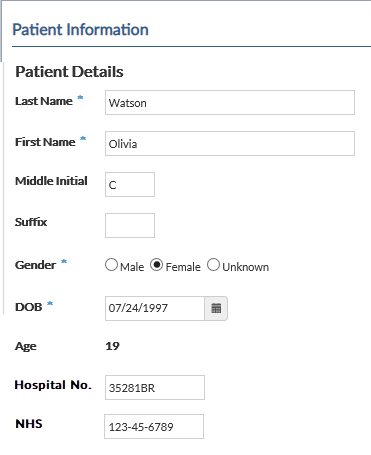Click the Last Name label text
371x455 pixels.
point(44,101)
